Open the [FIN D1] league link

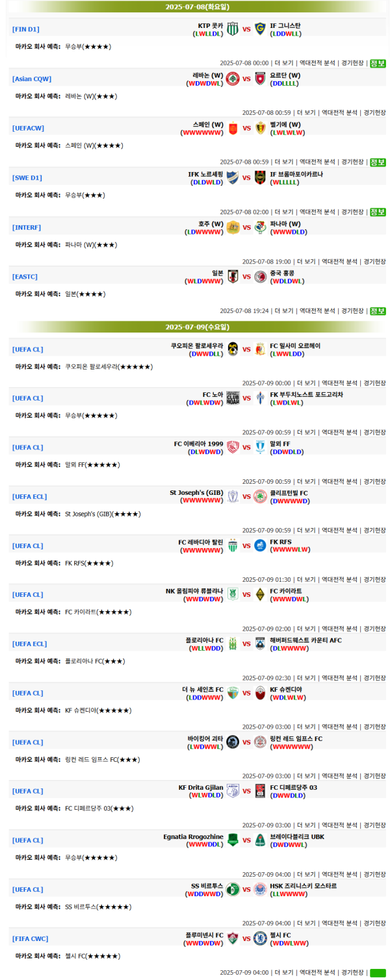[26, 30]
